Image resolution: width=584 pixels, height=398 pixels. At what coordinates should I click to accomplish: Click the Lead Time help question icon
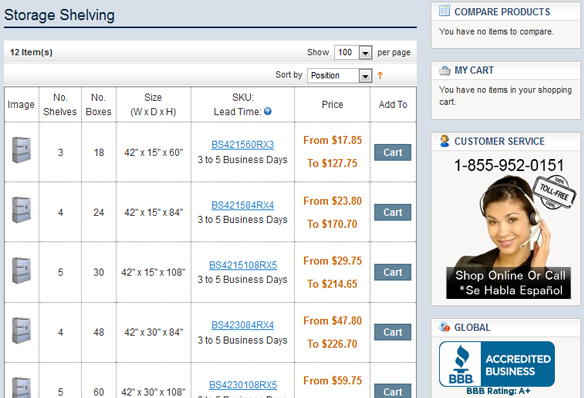coord(267,111)
